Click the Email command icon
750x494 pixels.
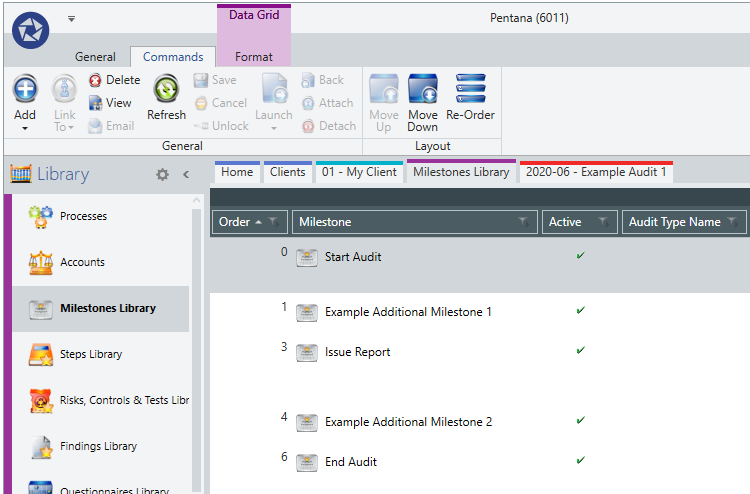(x=95, y=126)
